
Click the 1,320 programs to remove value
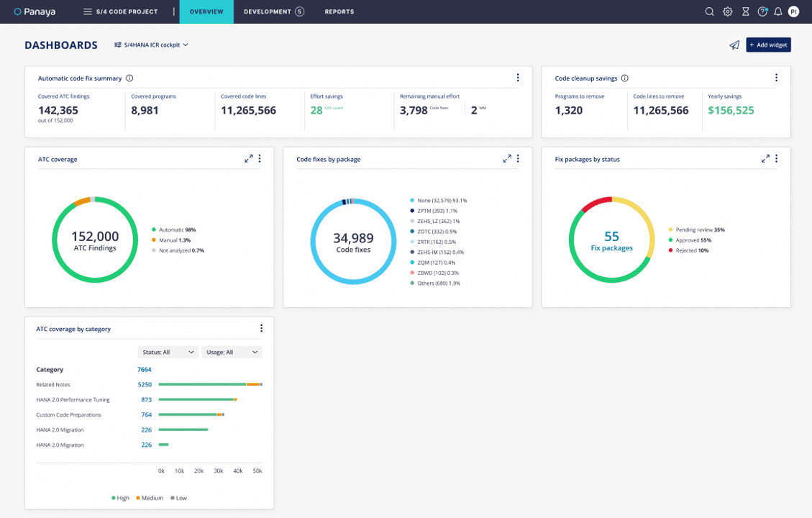pyautogui.click(x=569, y=110)
